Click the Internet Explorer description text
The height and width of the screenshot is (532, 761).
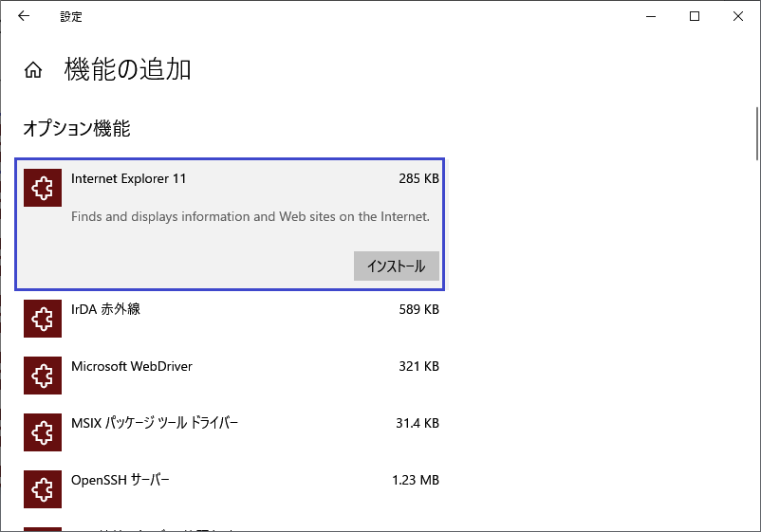click(251, 217)
